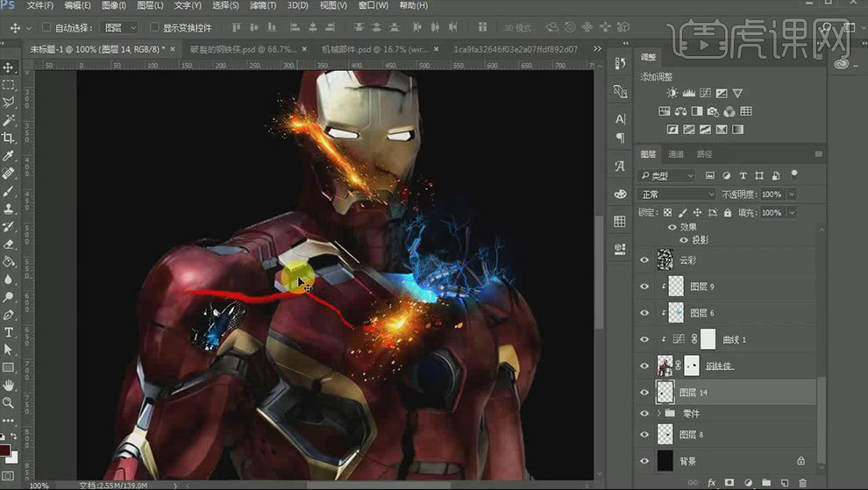
Task: Select the Hand tool
Action: [x=9, y=386]
